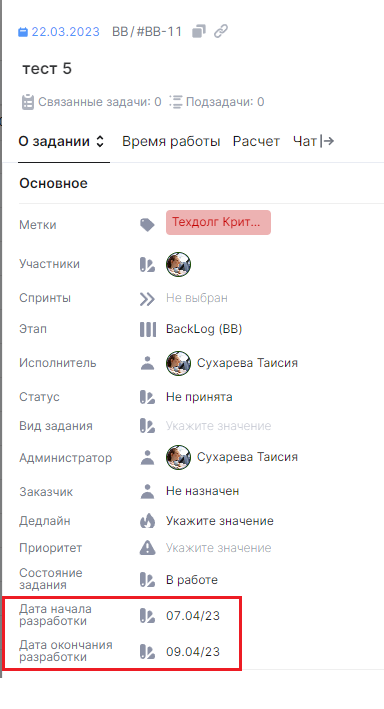Click the double-chevron Спринты icon
The height and width of the screenshot is (709, 384).
coord(147,299)
